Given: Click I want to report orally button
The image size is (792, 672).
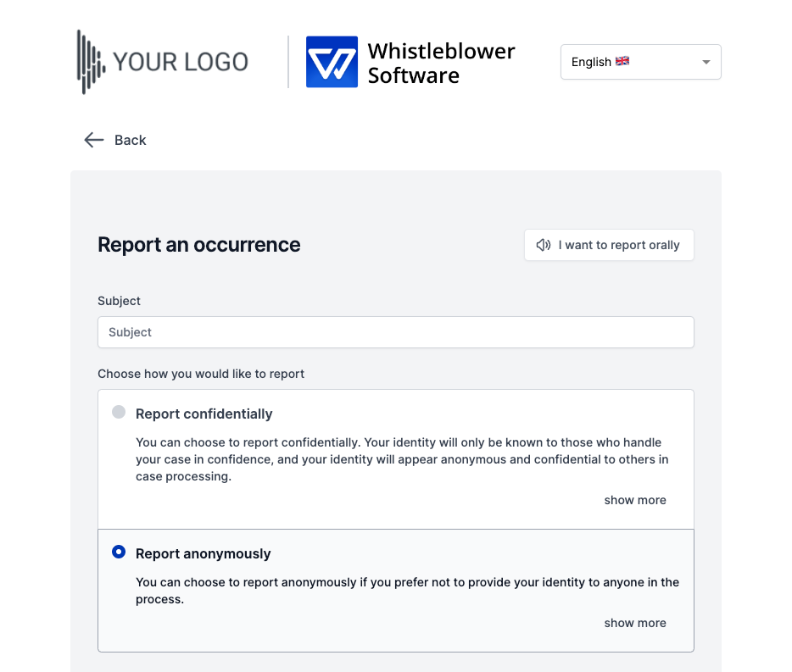Looking at the screenshot, I should pos(609,245).
